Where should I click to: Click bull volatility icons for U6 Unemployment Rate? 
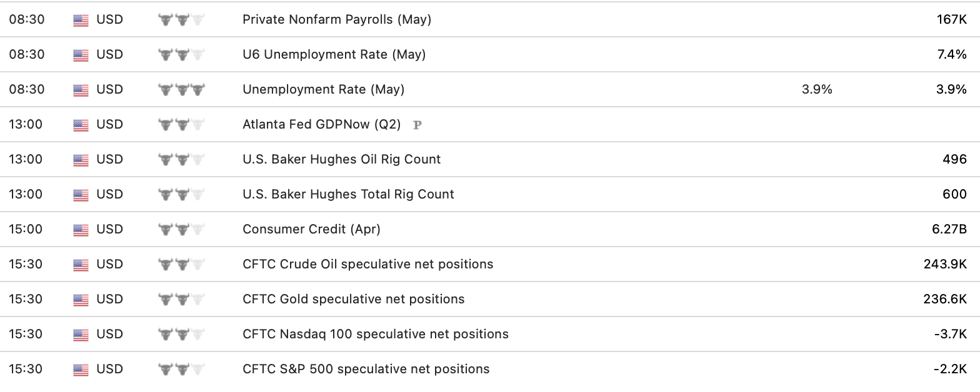182,55
